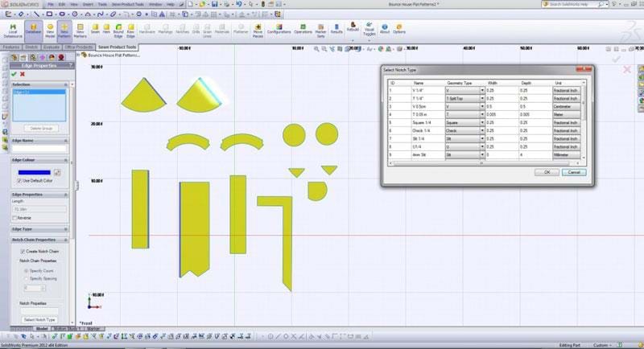
Task: Click the Move Pieces icon
Action: tap(258, 31)
